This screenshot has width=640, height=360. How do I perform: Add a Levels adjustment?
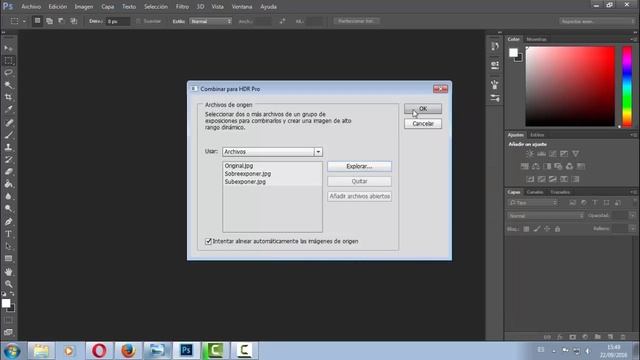[541, 154]
